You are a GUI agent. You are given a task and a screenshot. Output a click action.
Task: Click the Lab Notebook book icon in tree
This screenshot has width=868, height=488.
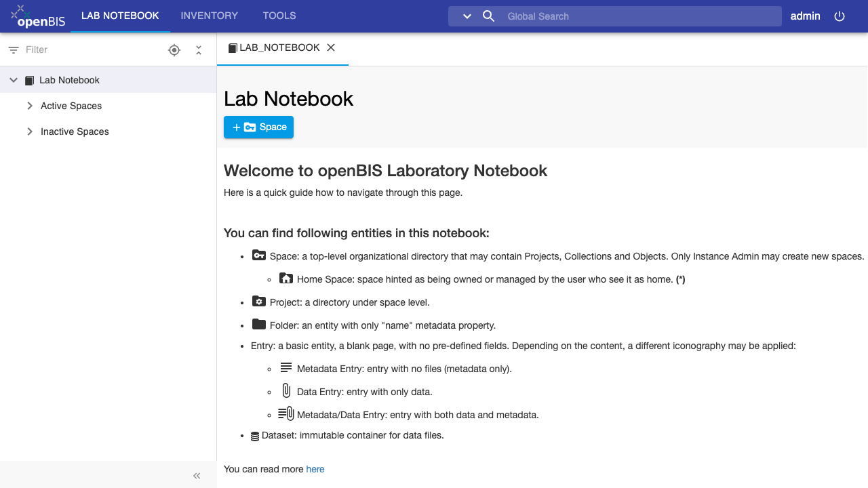click(29, 80)
